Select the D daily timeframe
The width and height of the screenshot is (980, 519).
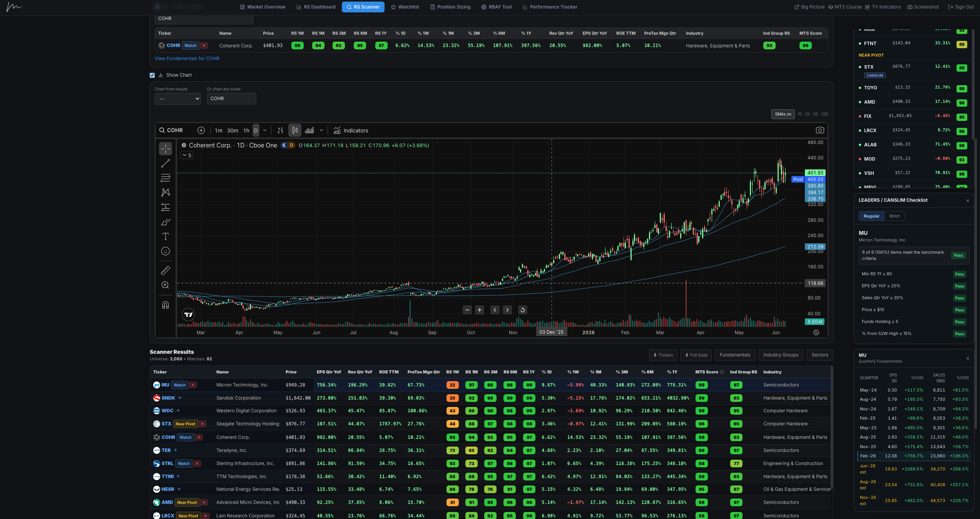[256, 131]
